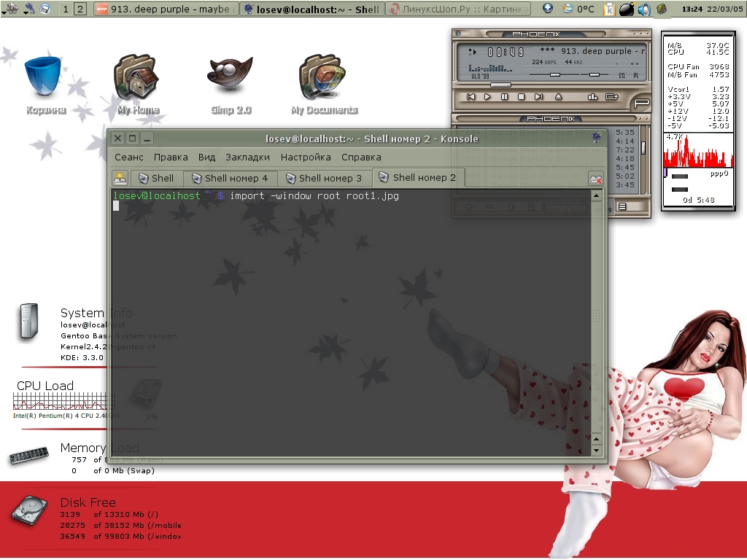
Task: Open the Сеанс menu in Konsole
Action: (128, 157)
